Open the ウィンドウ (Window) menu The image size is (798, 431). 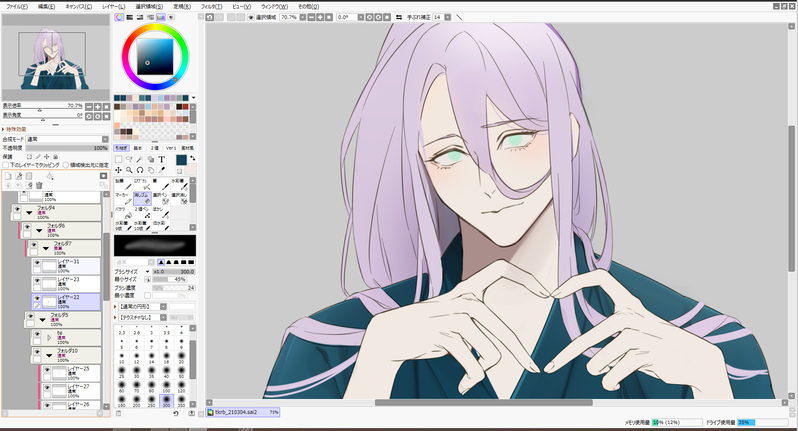274,7
